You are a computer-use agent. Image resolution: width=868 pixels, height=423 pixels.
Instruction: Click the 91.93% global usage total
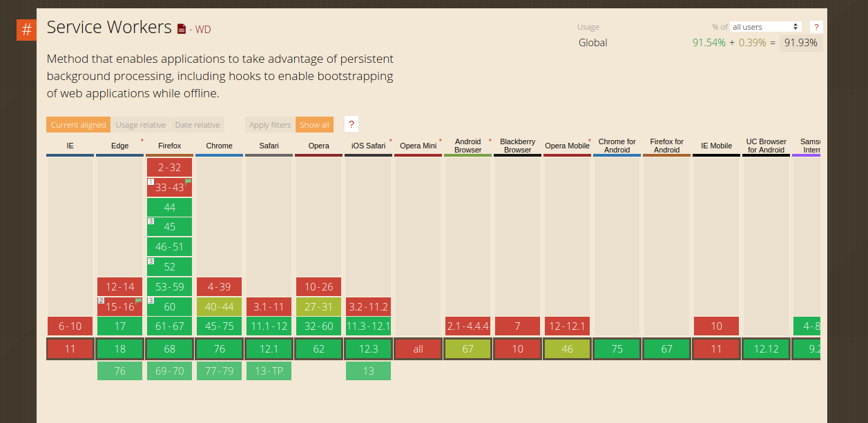pyautogui.click(x=801, y=43)
